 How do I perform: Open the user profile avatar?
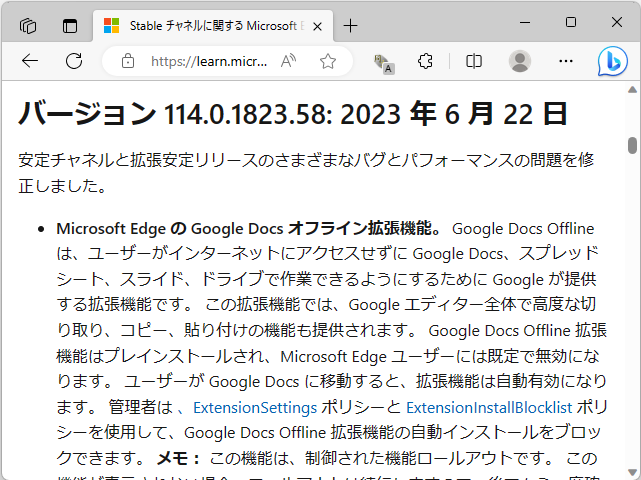[x=520, y=61]
